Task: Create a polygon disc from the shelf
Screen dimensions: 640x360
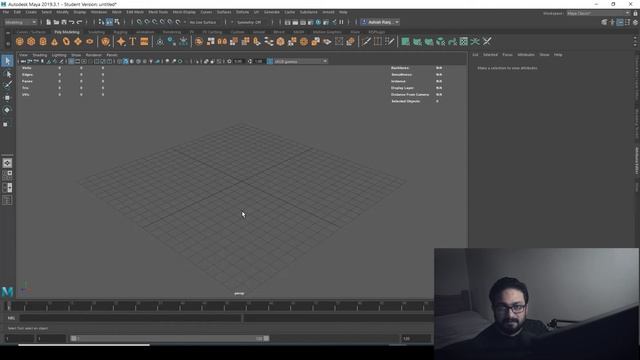Action: 89,41
